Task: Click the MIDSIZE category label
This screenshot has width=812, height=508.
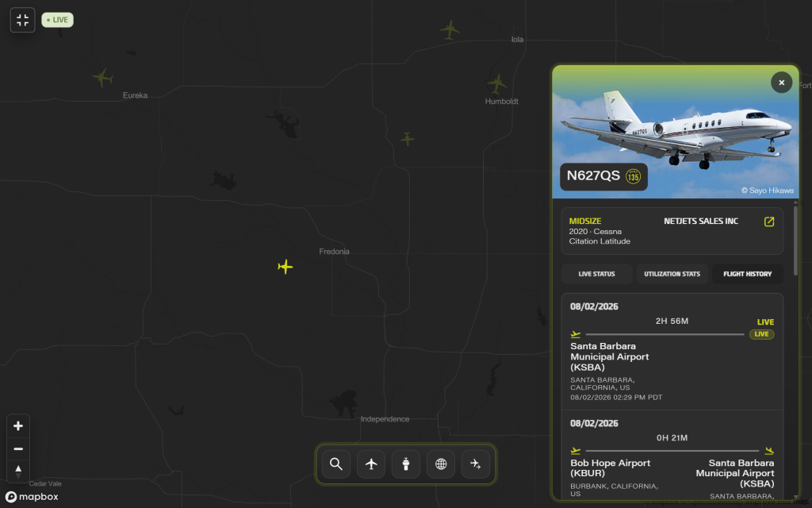Action: (584, 221)
